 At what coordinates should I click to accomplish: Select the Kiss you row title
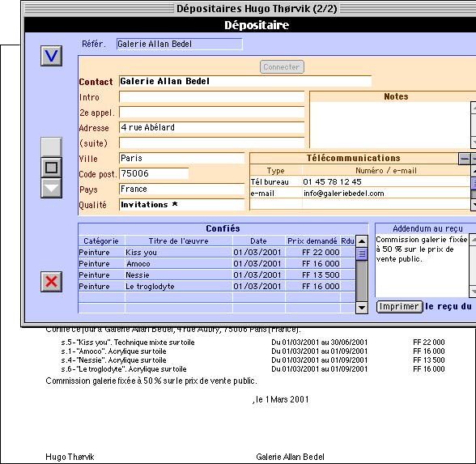click(179, 253)
